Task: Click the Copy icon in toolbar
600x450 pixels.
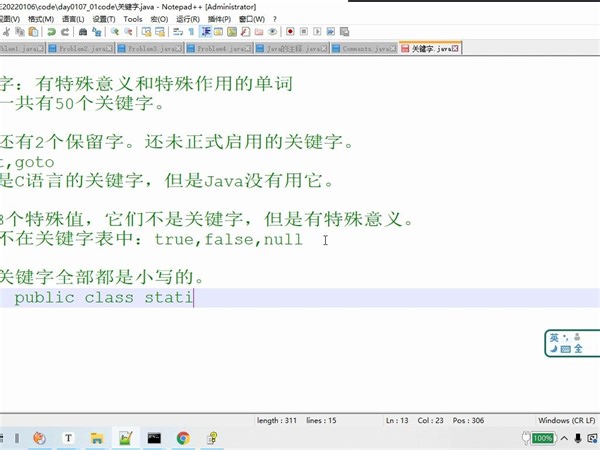Action: tap(20, 32)
